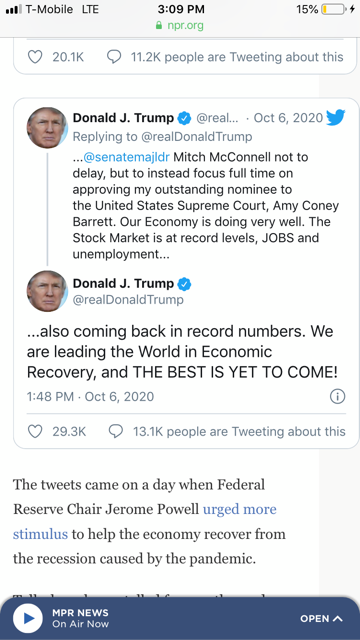Tap the npr.org address bar
The height and width of the screenshot is (640, 360).
click(x=180, y=25)
